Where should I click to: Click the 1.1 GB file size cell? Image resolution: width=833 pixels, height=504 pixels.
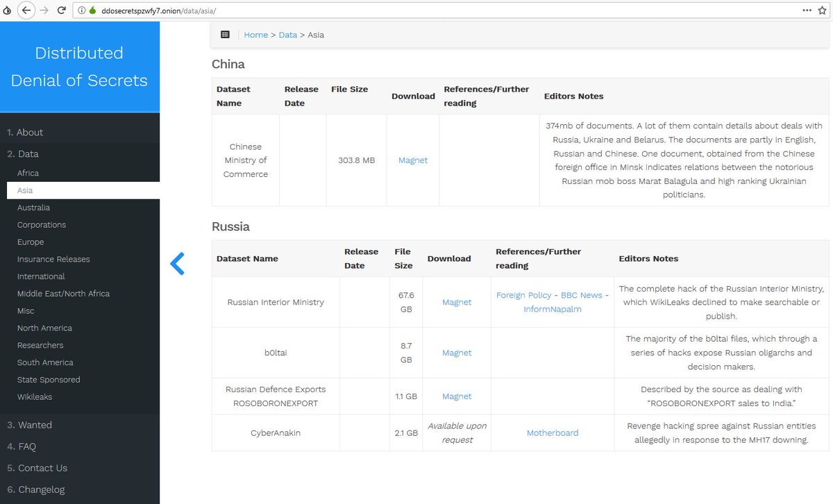point(406,396)
